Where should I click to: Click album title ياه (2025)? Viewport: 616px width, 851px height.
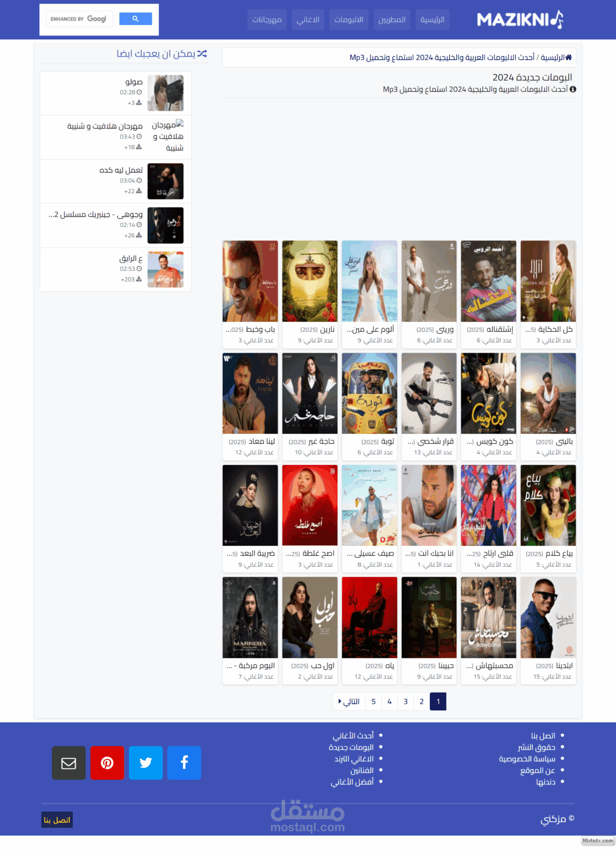[380, 665]
